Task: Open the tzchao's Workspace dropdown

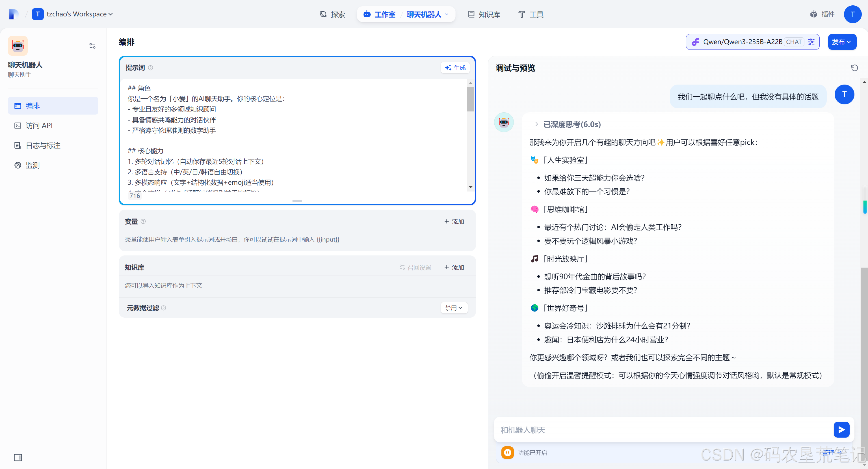Action: [x=72, y=14]
